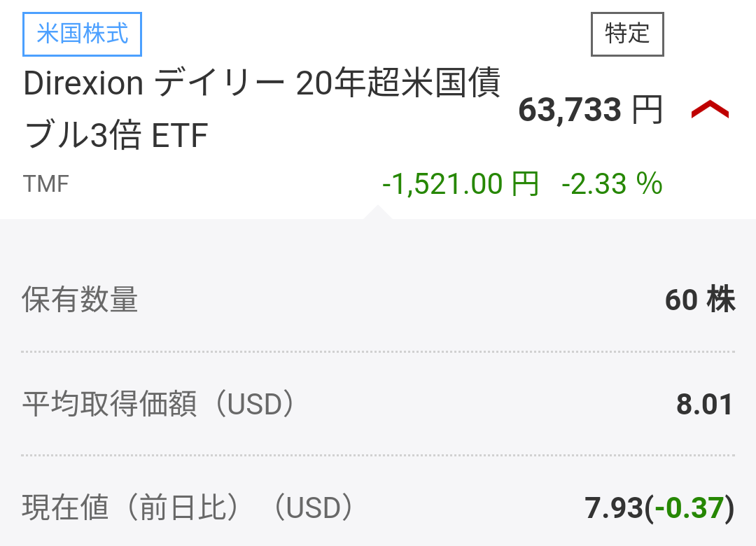Expand the 現在値（前日比）（USD）row
The height and width of the screenshot is (546, 756).
(378, 508)
